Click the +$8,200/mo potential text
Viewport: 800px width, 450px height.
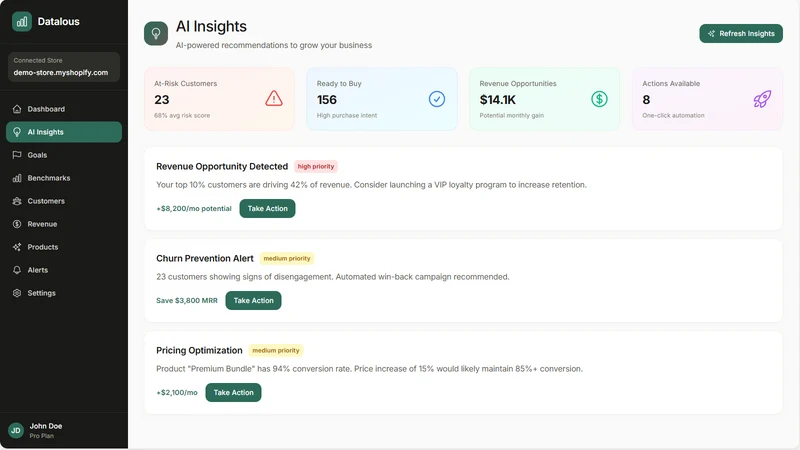click(x=194, y=208)
